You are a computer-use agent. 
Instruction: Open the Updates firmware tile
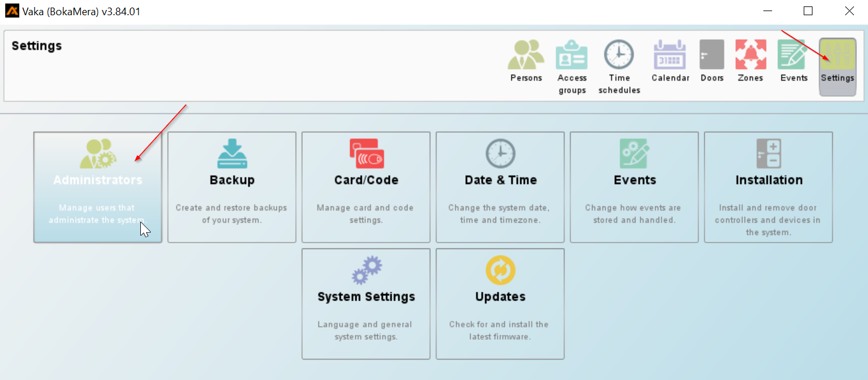[500, 304]
